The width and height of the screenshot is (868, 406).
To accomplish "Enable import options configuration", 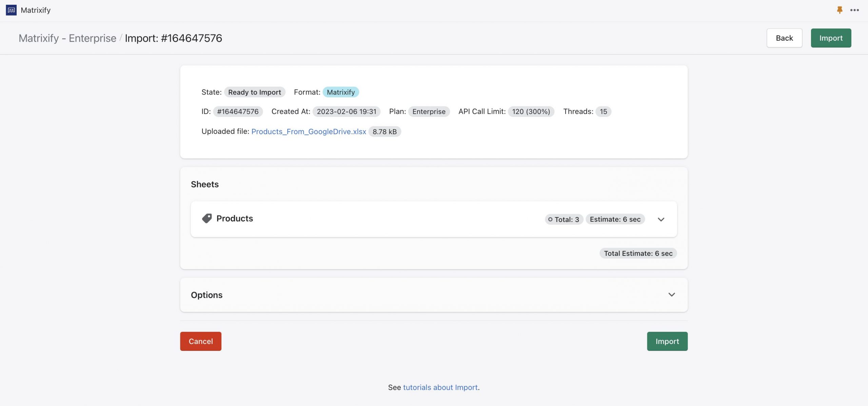I will [672, 294].
